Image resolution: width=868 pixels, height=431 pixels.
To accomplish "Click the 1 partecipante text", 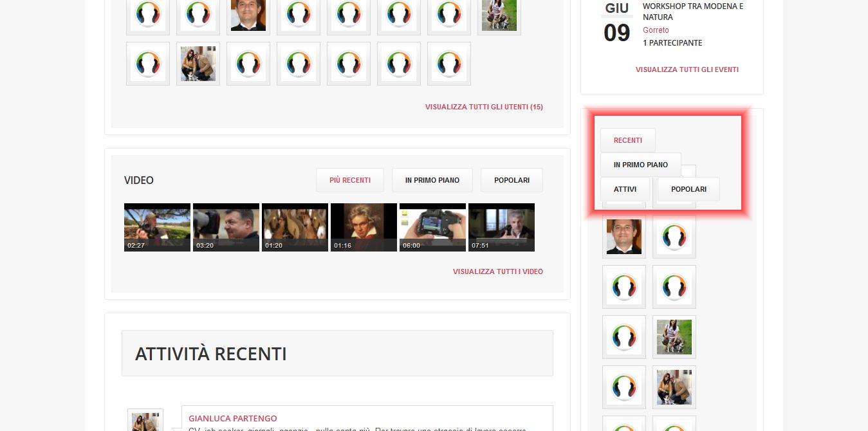I will click(672, 43).
